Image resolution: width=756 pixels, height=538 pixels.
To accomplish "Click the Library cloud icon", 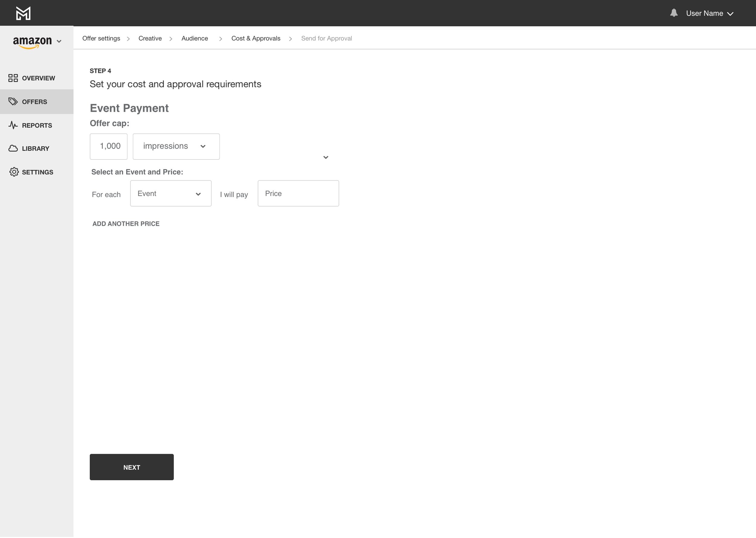I will (13, 148).
